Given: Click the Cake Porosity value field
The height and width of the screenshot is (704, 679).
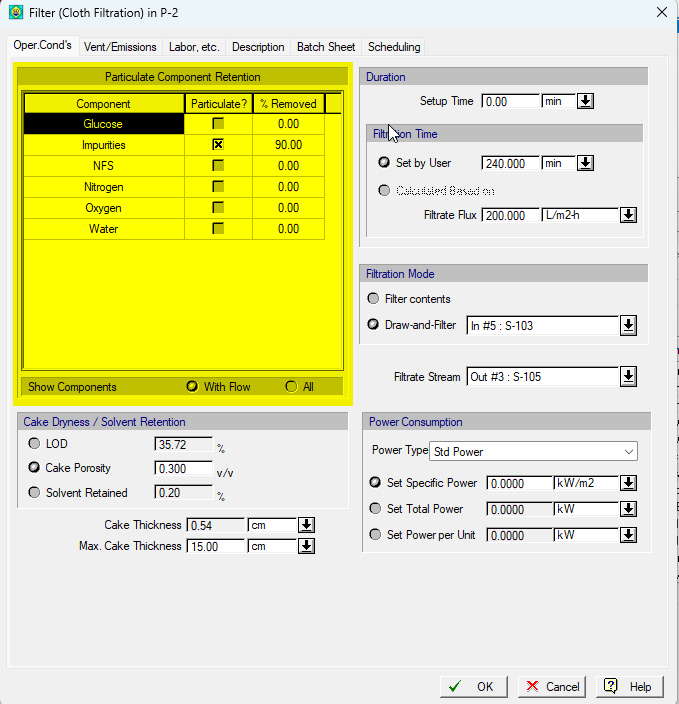Looking at the screenshot, I should click(x=183, y=468).
